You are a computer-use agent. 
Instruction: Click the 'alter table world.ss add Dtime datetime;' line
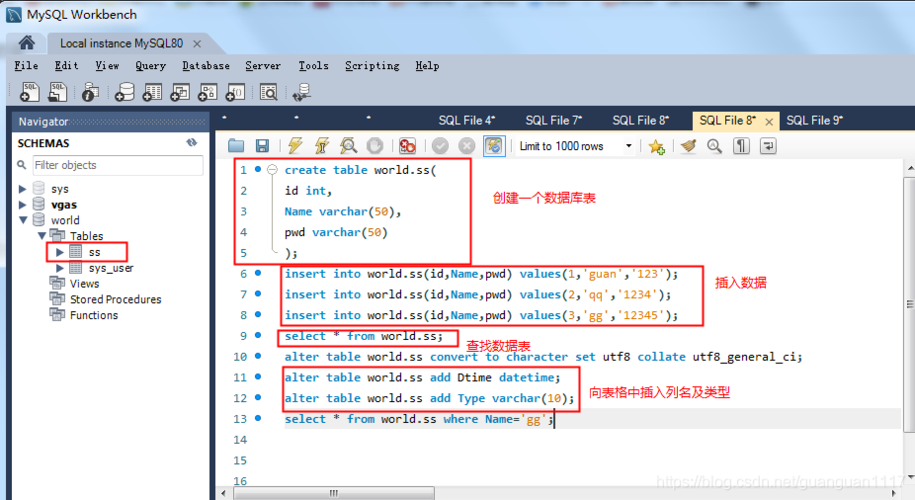422,377
